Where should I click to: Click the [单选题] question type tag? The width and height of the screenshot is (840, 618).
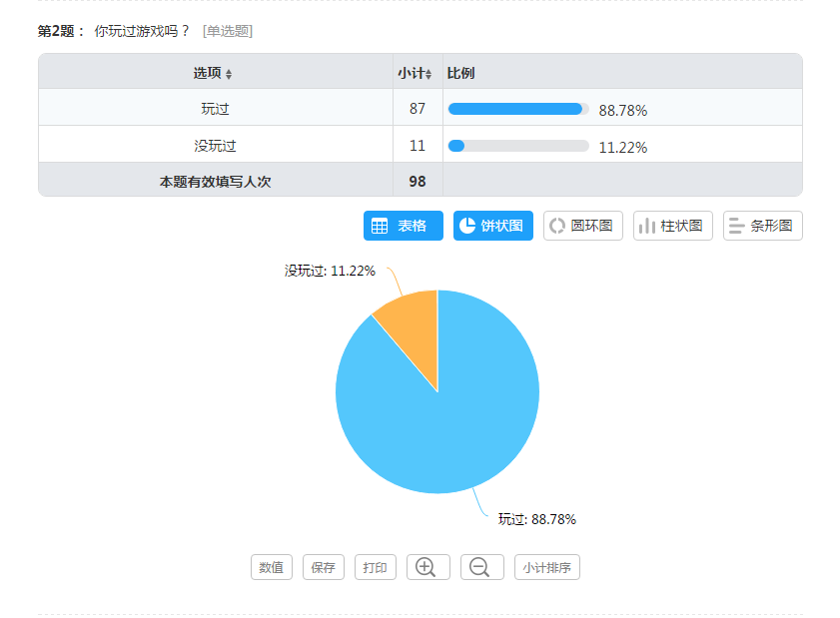(x=228, y=31)
